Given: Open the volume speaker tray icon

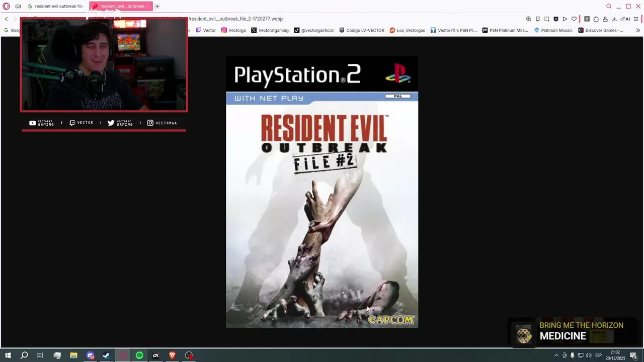Looking at the screenshot, I should [588, 355].
